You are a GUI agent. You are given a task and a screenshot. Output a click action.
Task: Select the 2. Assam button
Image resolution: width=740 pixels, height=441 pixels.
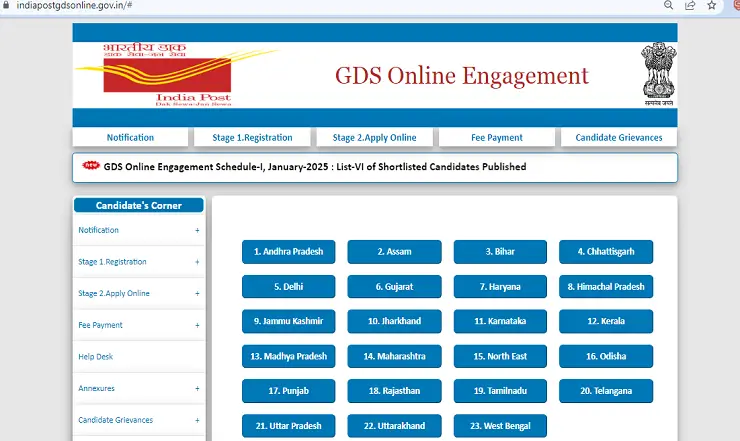[x=395, y=252]
